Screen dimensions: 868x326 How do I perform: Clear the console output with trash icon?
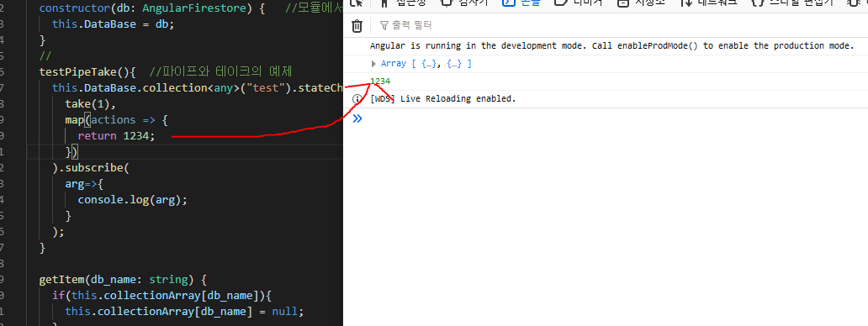click(357, 25)
